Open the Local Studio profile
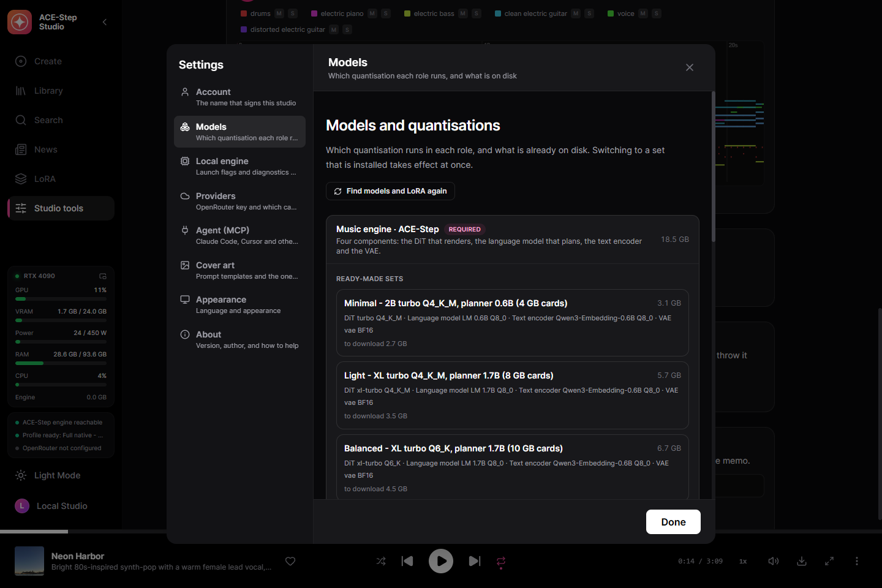 point(61,506)
